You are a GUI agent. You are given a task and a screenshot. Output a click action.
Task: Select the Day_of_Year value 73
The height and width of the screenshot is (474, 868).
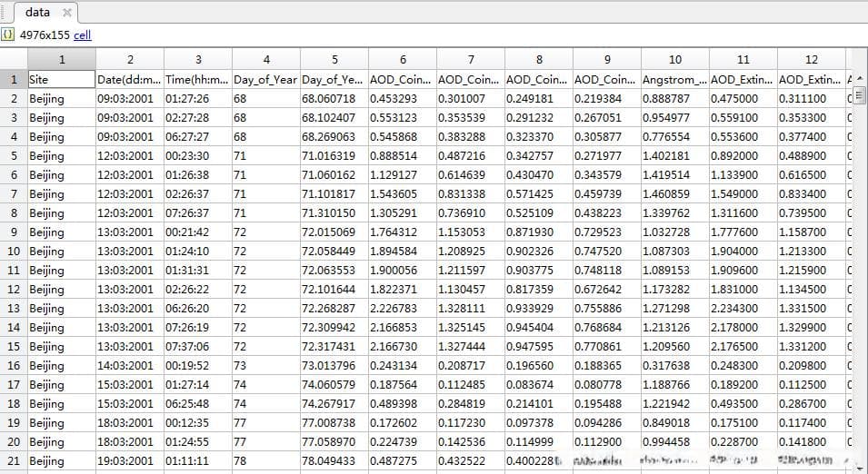click(x=265, y=365)
